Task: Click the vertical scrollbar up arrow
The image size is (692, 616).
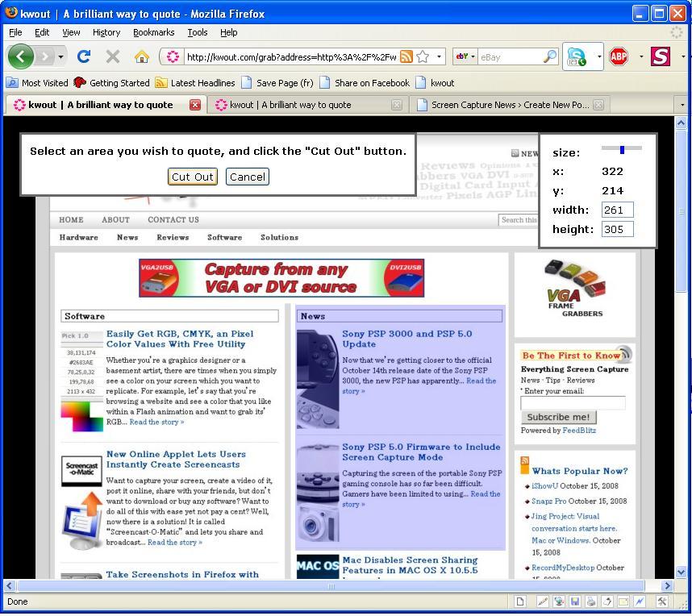Action: click(681, 123)
